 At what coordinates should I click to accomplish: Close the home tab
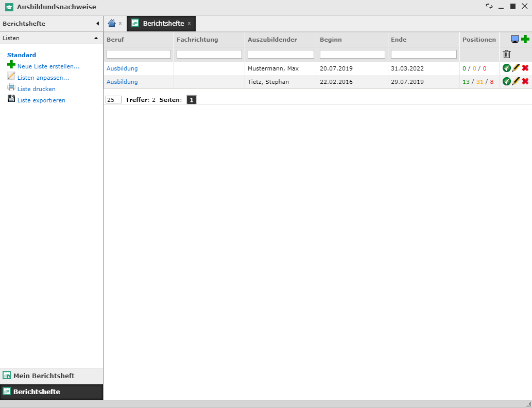point(120,23)
